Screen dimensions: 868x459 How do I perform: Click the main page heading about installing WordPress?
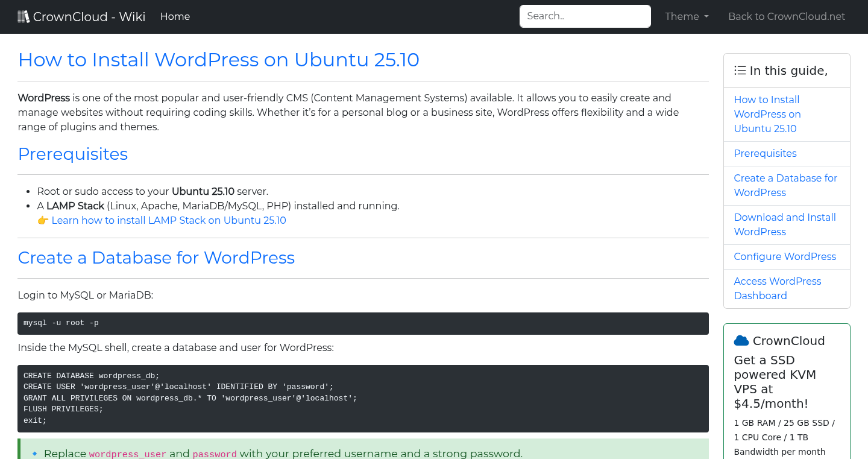[218, 60]
